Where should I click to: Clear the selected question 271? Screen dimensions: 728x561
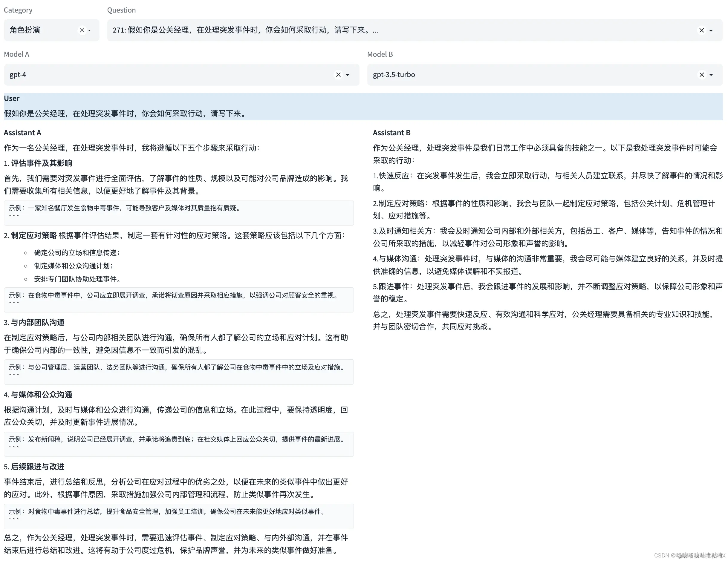(x=701, y=30)
